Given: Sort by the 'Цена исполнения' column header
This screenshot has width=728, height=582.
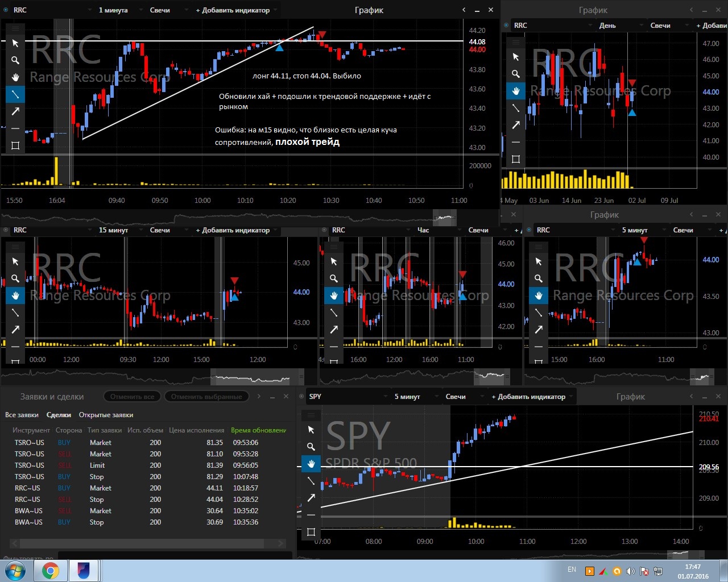Looking at the screenshot, I should coord(196,430).
